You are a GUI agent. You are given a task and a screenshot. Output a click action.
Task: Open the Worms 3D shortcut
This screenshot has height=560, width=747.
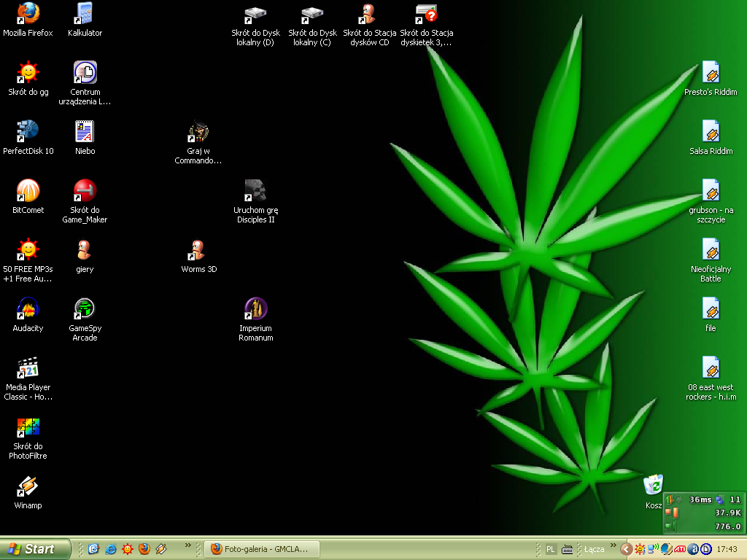198,251
